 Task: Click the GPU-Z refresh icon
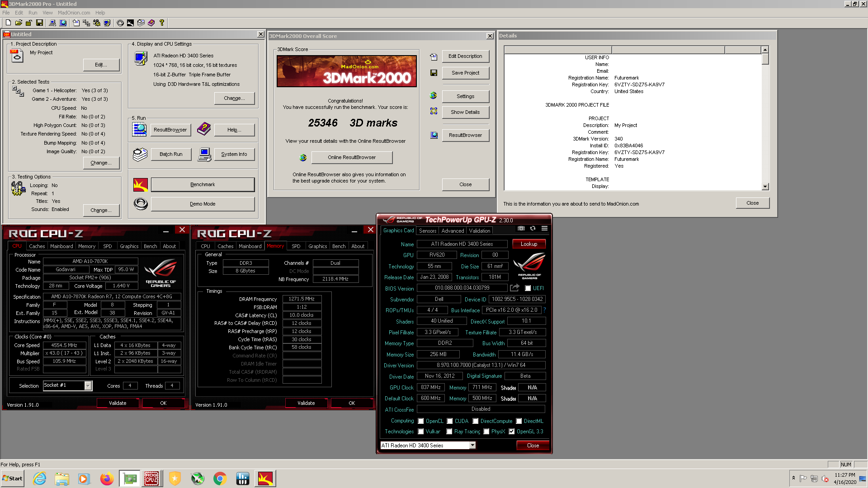(x=533, y=229)
